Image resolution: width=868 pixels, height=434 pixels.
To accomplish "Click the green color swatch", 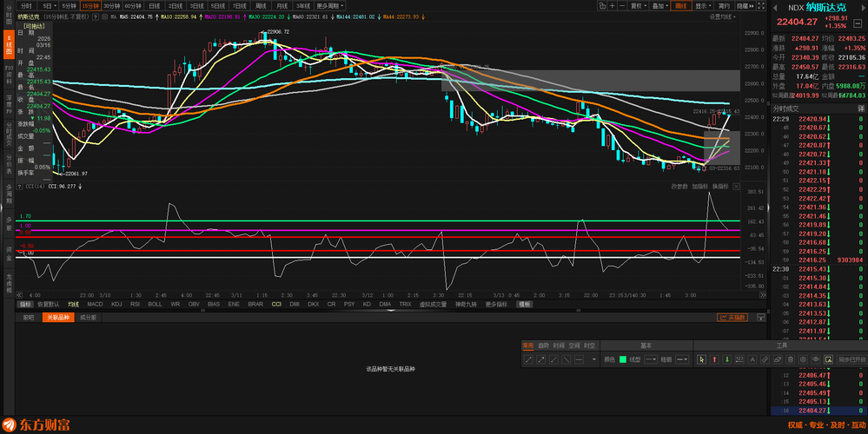I will [x=623, y=359].
